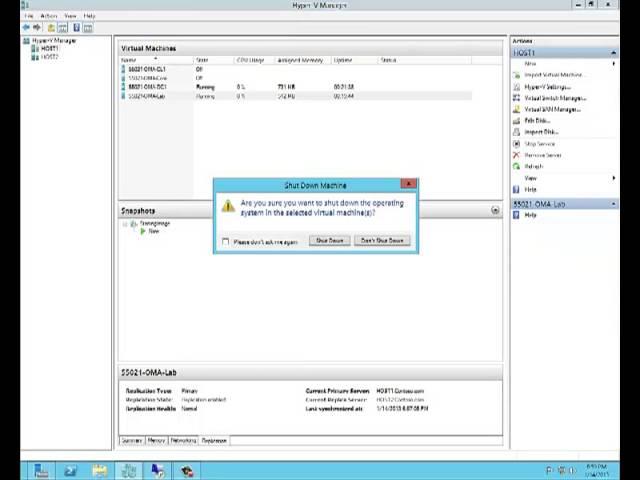Click the Don't Shut Down button
The height and width of the screenshot is (480, 640).
382,241
